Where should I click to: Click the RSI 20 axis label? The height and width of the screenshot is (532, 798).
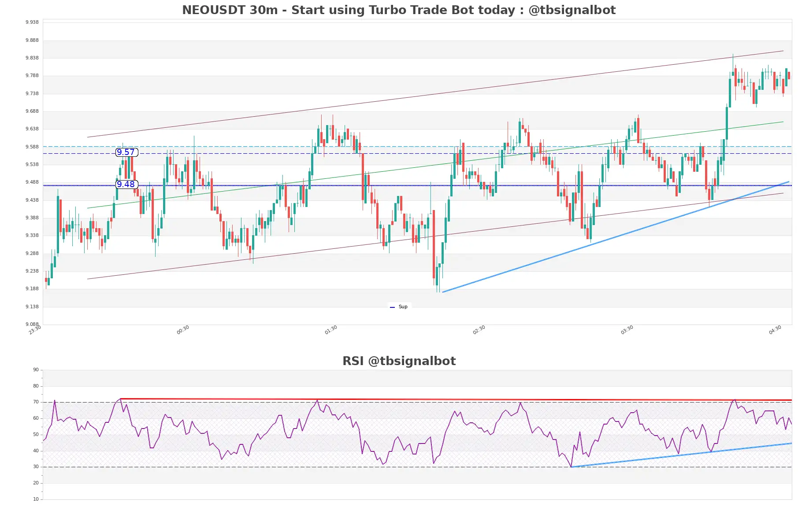pos(36,483)
